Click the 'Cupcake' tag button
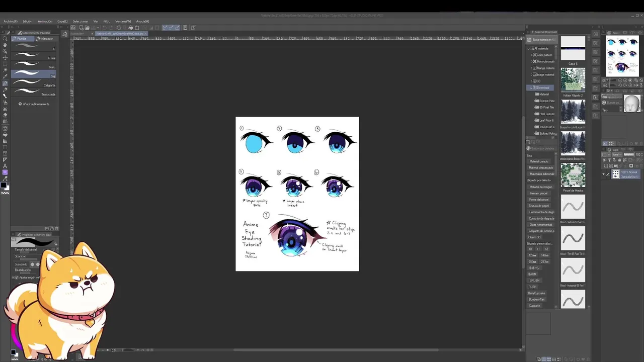This screenshot has height=362, width=644. coord(534,306)
